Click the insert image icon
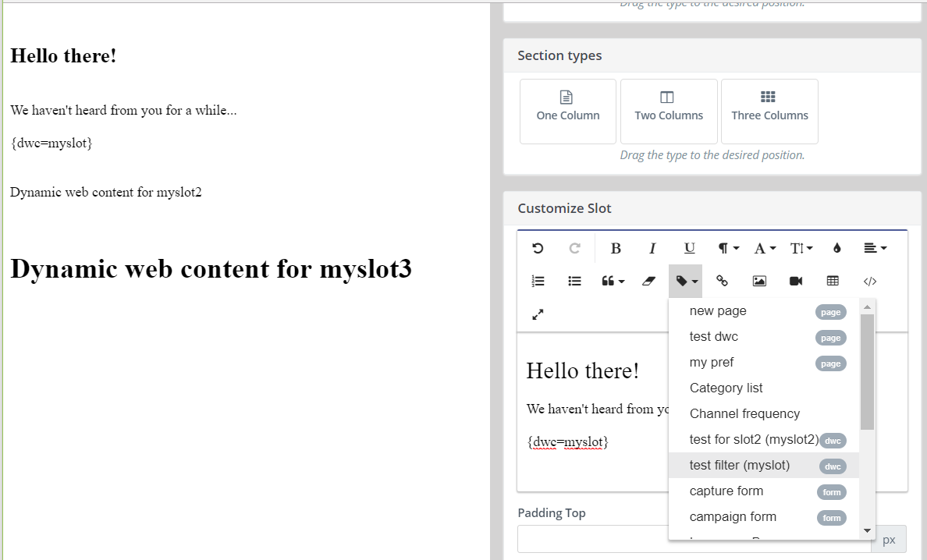This screenshot has width=927, height=560. 759,282
